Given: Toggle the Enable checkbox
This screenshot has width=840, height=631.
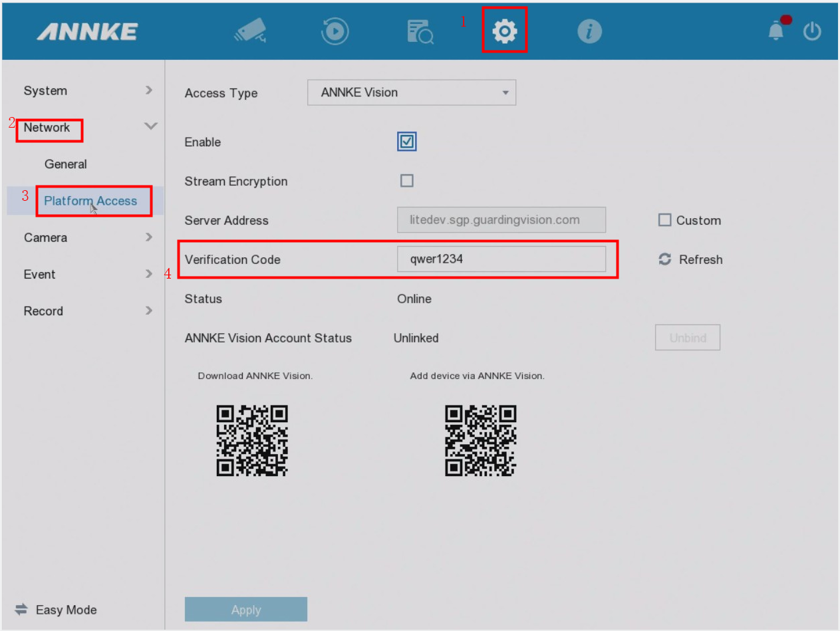Looking at the screenshot, I should (407, 142).
